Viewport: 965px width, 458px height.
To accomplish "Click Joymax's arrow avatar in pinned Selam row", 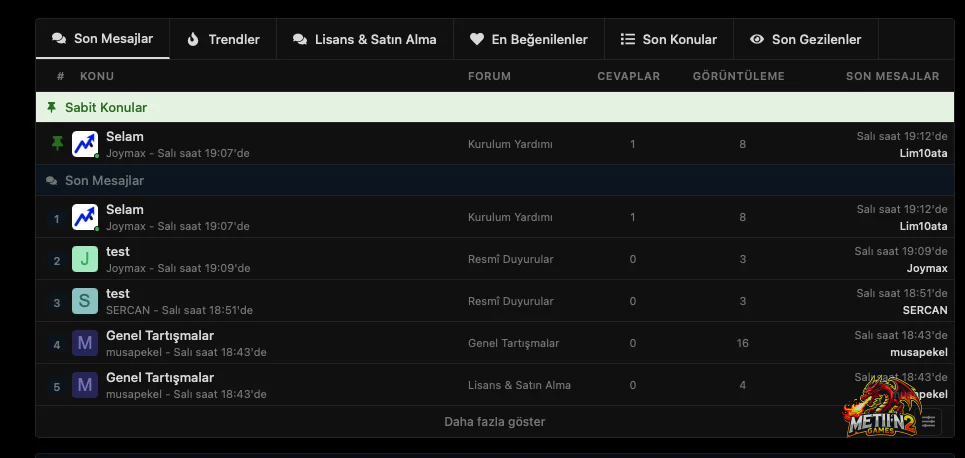I will [85, 144].
